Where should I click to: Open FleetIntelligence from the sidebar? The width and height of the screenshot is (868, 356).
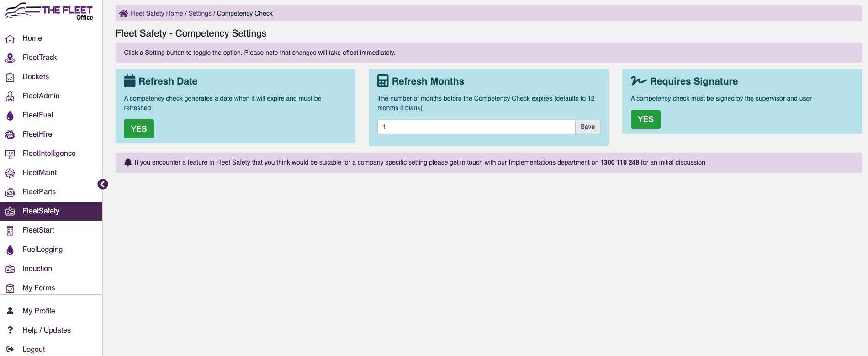(51, 154)
